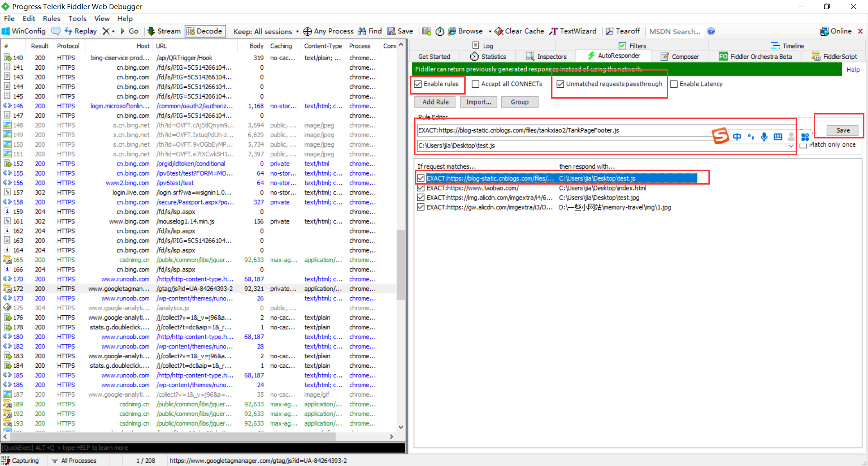
Task: Switch to the Statistics tab
Action: [488, 57]
